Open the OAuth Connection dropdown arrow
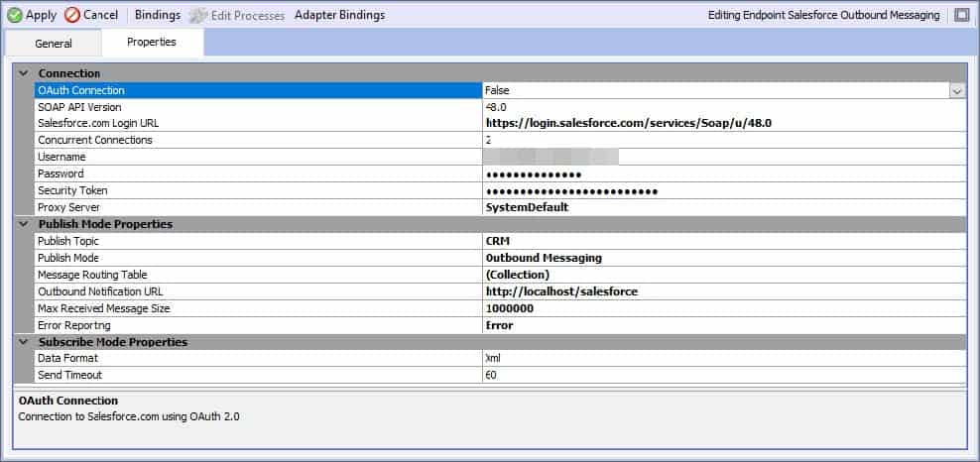Screen dimensions: 980x462 click(x=957, y=90)
